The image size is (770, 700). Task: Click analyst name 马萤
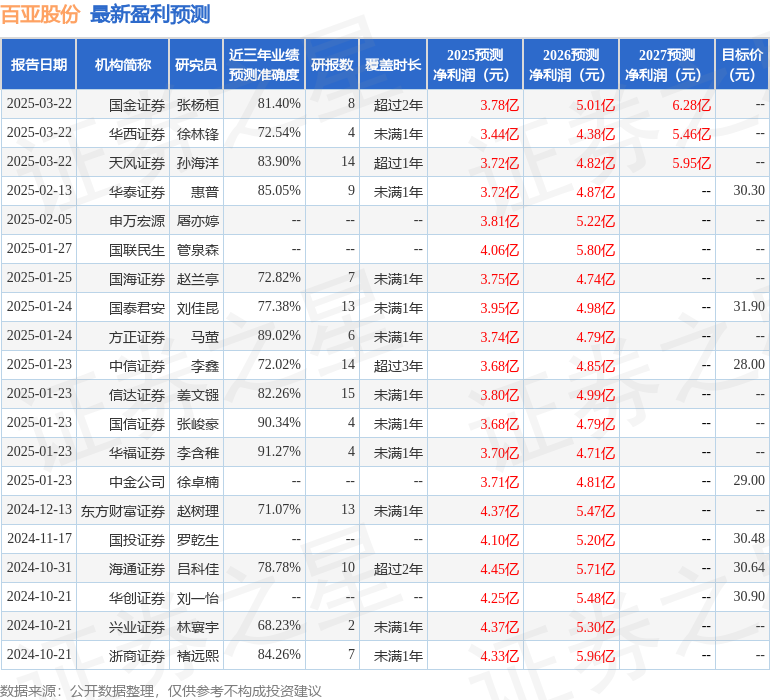coord(205,336)
